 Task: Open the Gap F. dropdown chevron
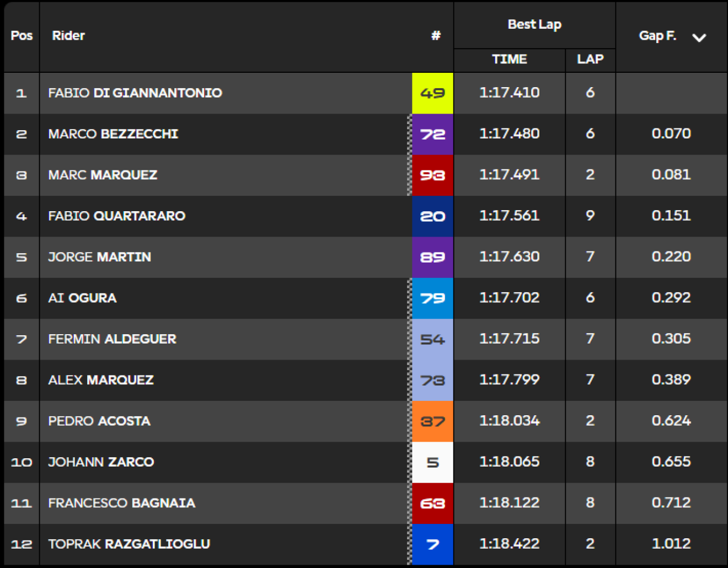(699, 37)
